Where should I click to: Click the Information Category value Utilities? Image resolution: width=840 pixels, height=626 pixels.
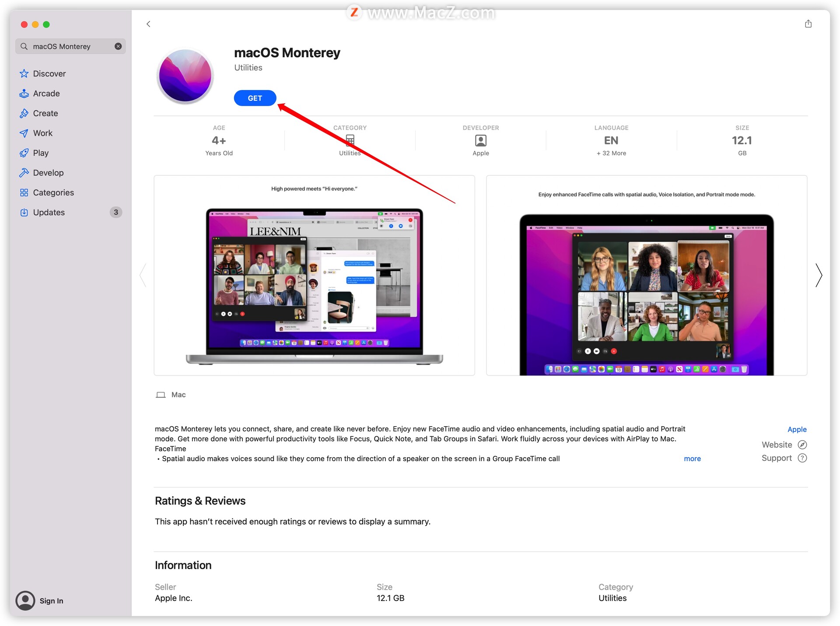pos(612,598)
